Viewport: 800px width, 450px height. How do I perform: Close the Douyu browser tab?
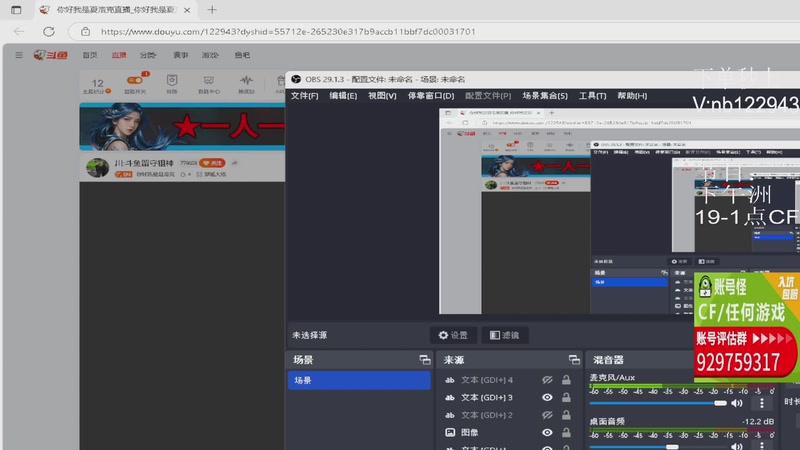pos(187,10)
